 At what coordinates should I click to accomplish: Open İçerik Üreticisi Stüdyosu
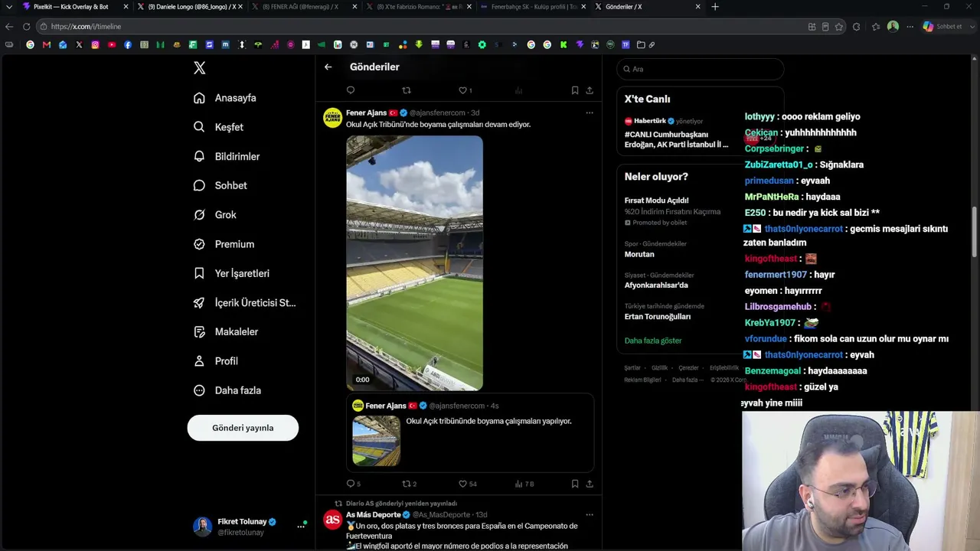244,302
